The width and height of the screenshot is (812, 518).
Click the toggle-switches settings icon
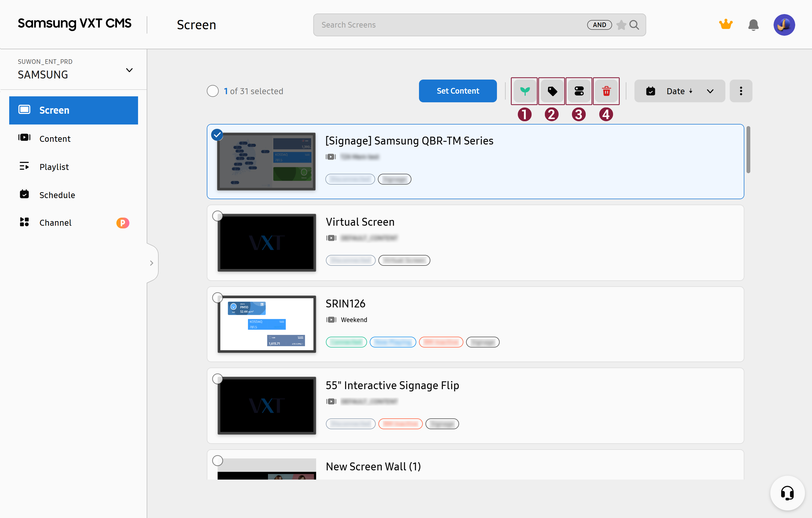click(x=579, y=91)
